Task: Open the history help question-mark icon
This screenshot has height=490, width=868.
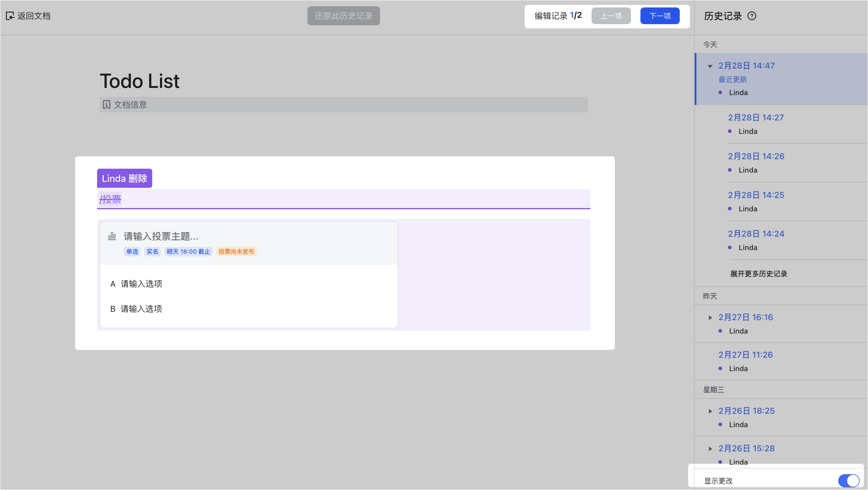Action: pos(752,16)
